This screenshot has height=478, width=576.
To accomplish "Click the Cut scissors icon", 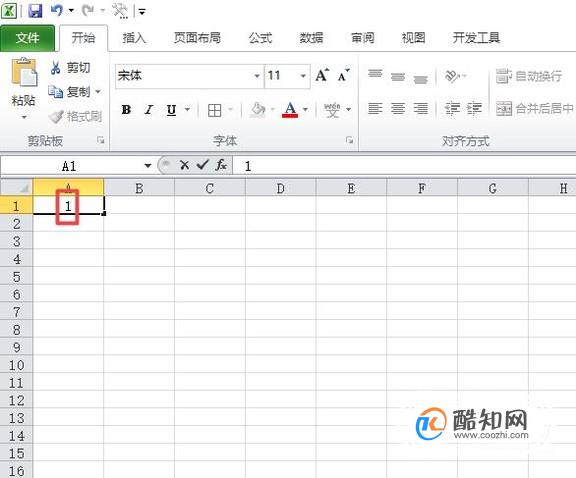I will (x=55, y=68).
